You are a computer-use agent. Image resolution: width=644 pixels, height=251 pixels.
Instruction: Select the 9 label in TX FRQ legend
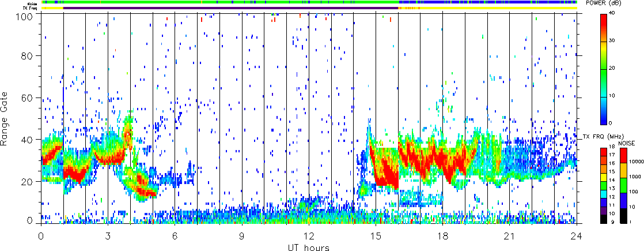point(612,222)
